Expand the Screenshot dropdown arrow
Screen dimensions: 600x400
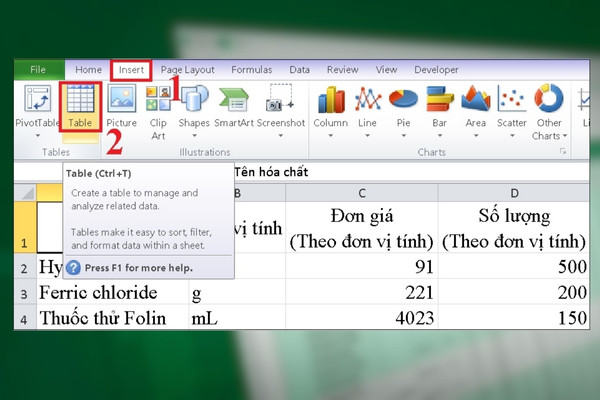tap(280, 136)
